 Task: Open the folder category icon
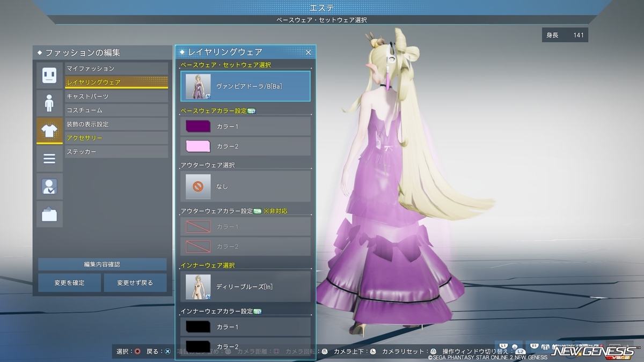49,215
